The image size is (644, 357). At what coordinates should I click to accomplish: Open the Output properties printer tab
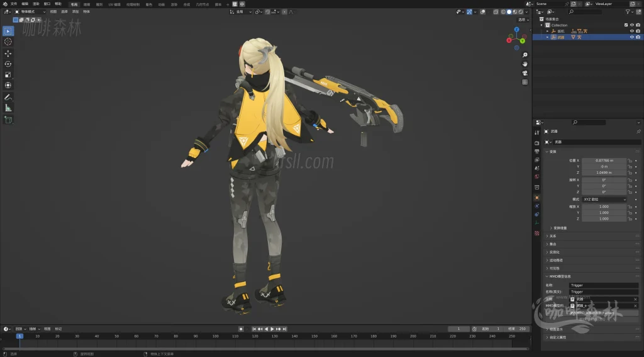pos(537,151)
